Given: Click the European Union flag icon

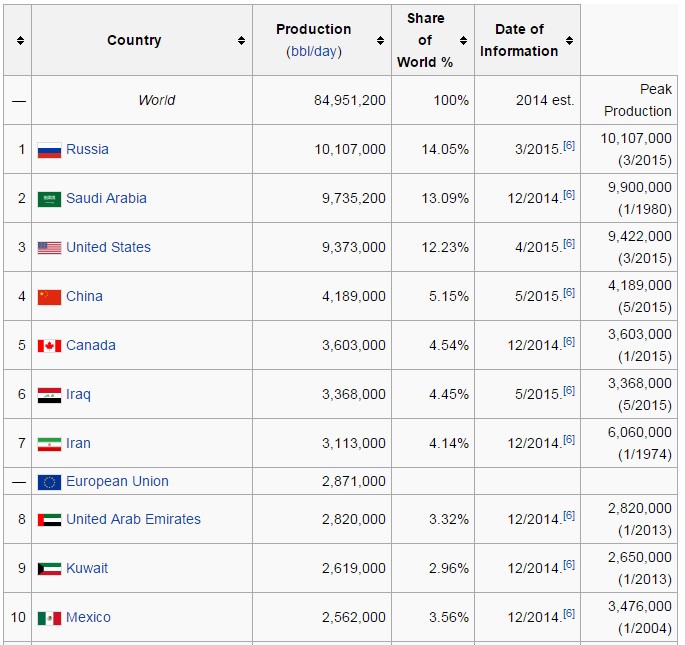Looking at the screenshot, I should 49,482.
